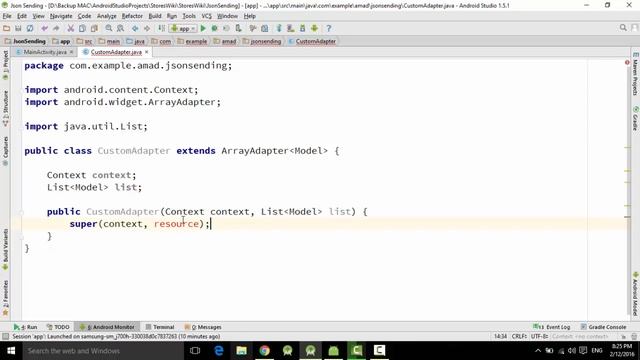The width and height of the screenshot is (640, 360).
Task: Click the jsonsending package breadcrumb
Action: click(262, 41)
